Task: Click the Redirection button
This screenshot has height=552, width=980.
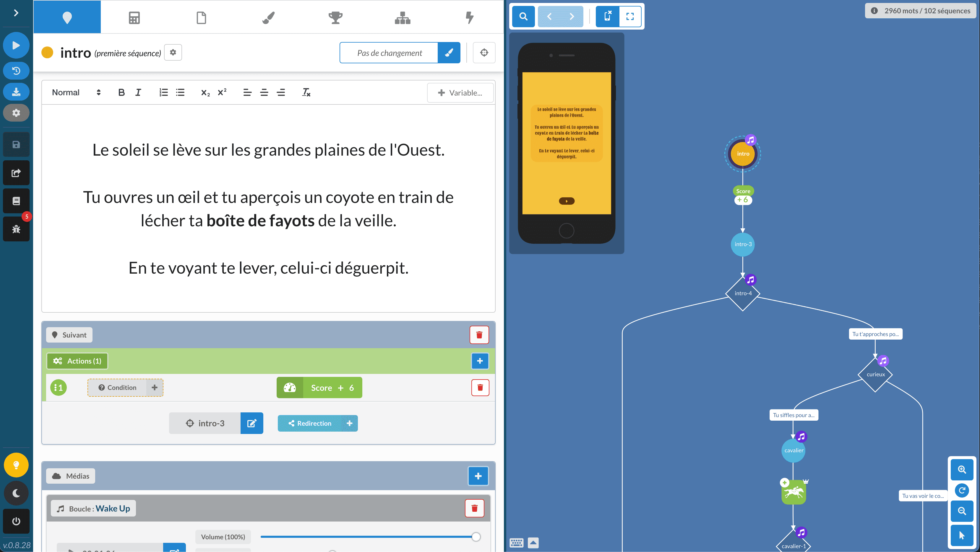Action: tap(310, 423)
